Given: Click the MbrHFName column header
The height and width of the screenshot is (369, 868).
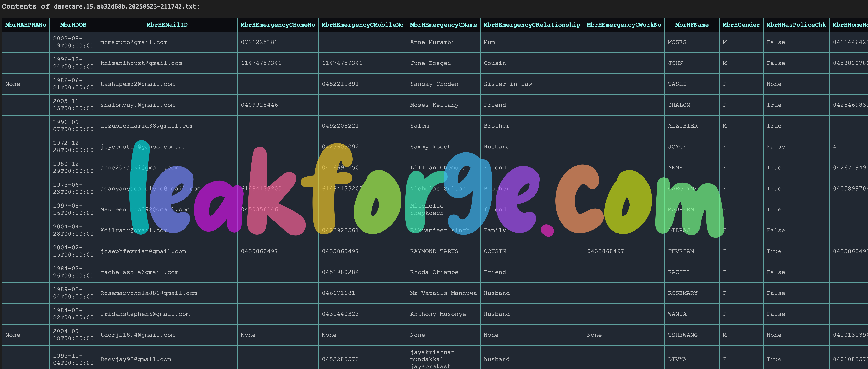Looking at the screenshot, I should (x=692, y=25).
